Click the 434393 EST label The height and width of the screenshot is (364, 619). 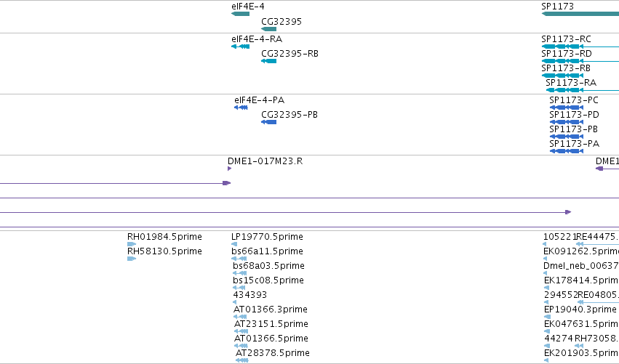click(x=250, y=295)
